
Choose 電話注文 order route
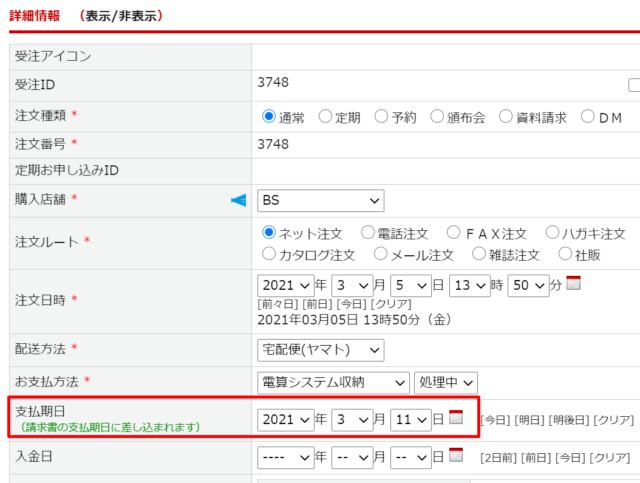pos(368,232)
